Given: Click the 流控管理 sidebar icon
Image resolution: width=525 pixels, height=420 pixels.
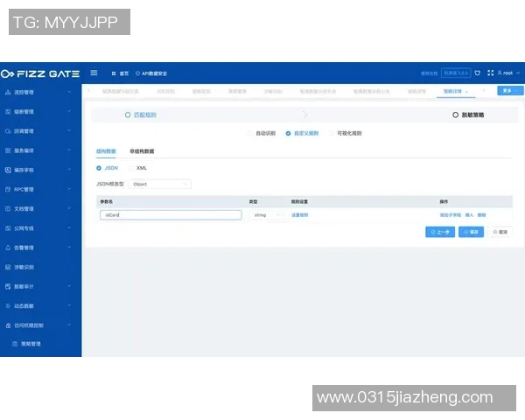Looking at the screenshot, I should pyautogui.click(x=8, y=92).
